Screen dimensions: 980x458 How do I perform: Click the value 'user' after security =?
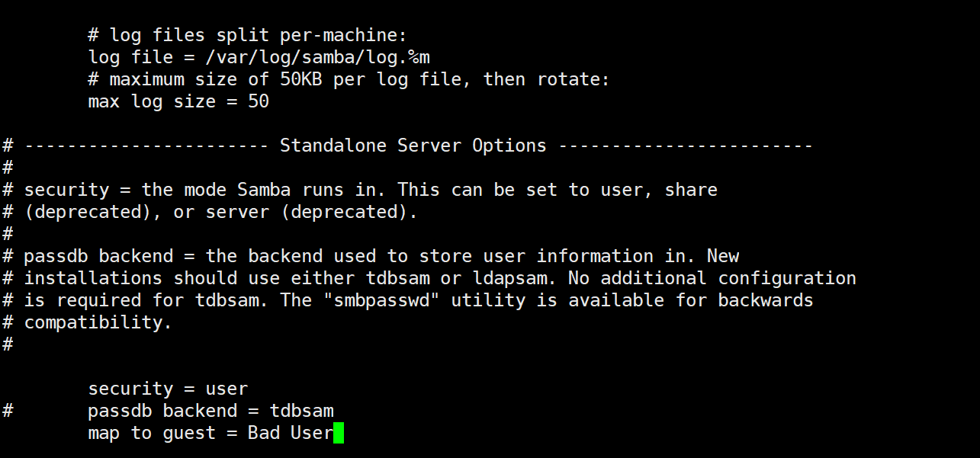227,389
